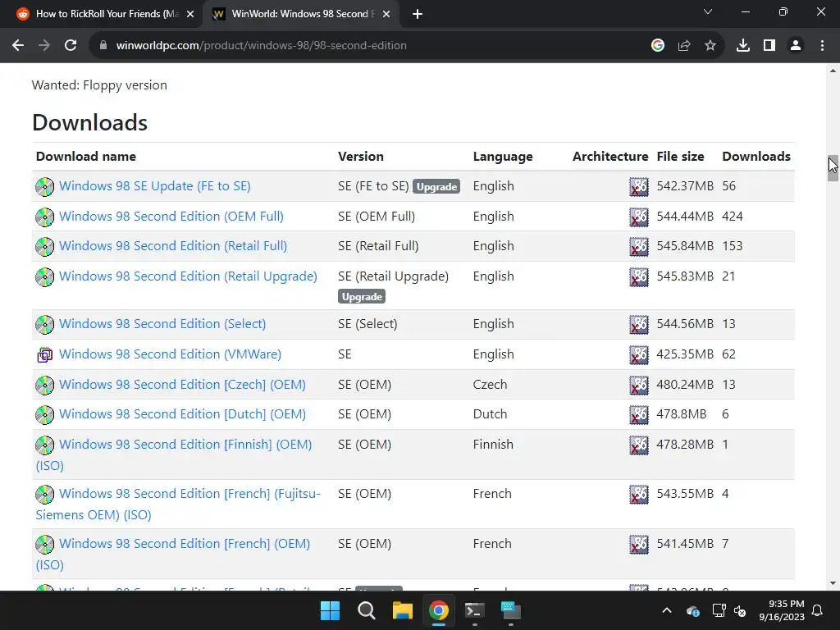Click the x86 architecture icon in OEM Full row
840x630 pixels.
click(638, 217)
